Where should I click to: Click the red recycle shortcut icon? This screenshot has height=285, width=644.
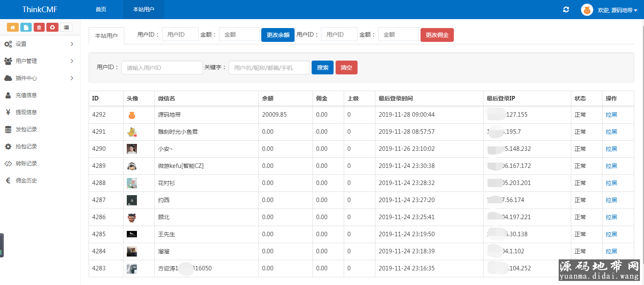(x=52, y=27)
